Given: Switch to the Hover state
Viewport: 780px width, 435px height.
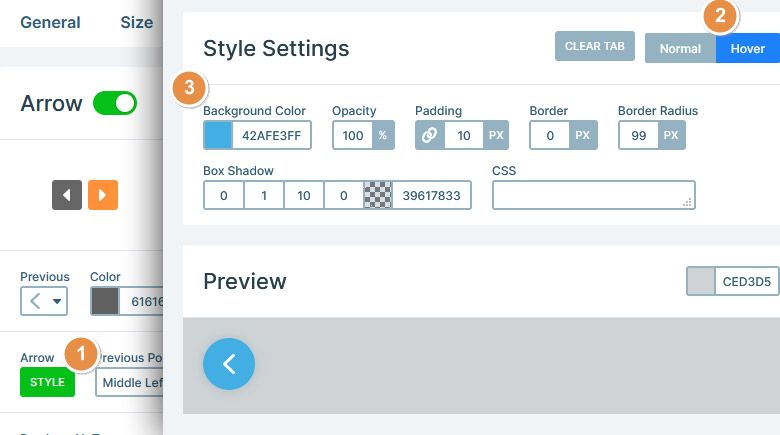Looking at the screenshot, I should click(748, 48).
